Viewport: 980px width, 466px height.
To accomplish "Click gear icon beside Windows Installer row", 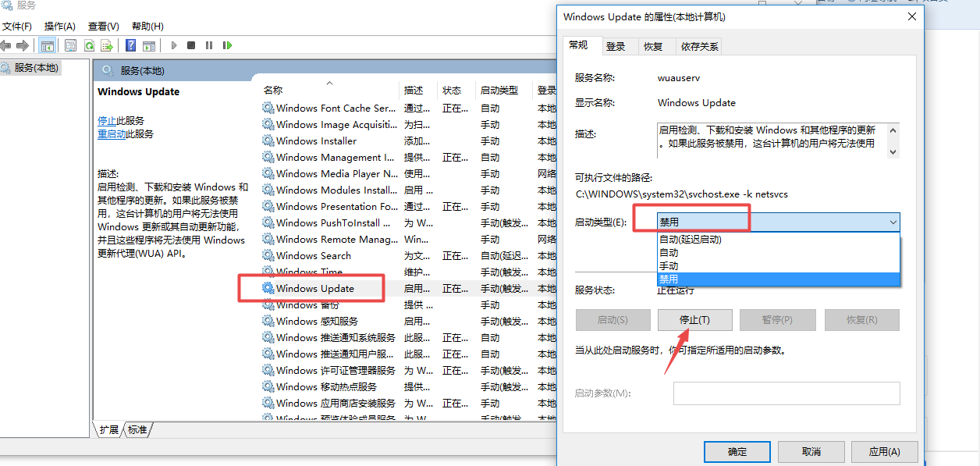I will pos(268,141).
